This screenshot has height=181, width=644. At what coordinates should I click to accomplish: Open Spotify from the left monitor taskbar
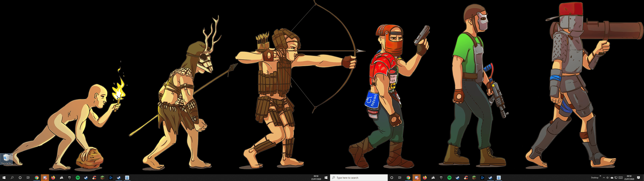(78, 178)
